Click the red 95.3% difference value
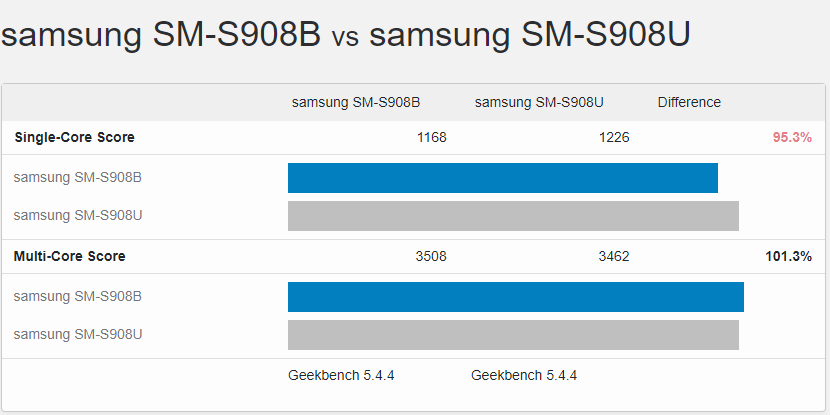 pos(791,137)
